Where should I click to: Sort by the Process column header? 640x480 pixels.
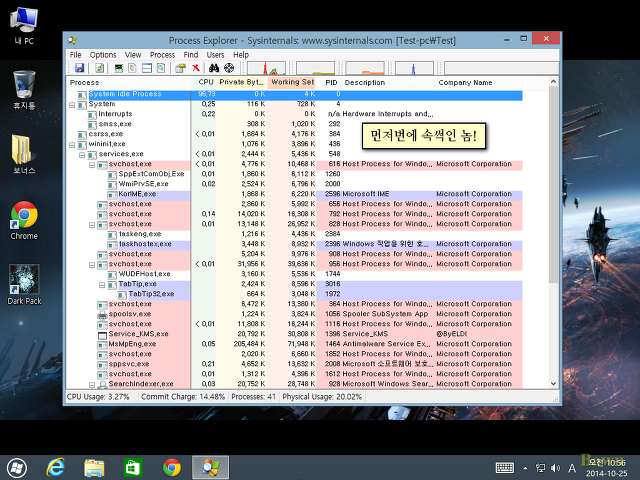129,82
